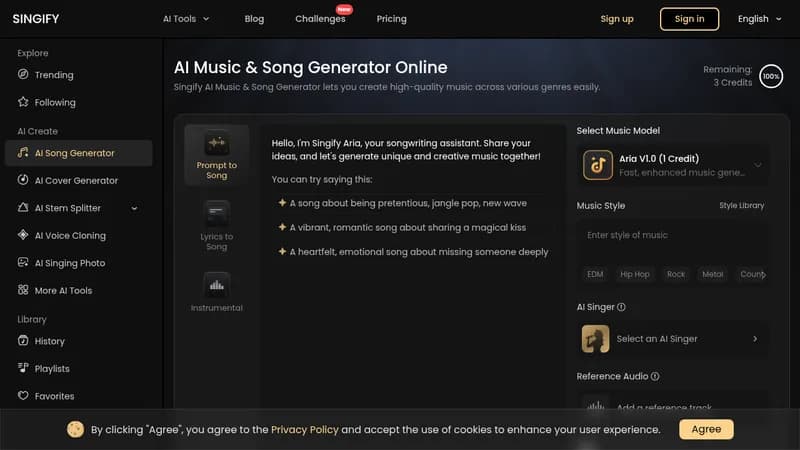Screen dimensions: 800x450
Task: Click the History icon in Library
Action: pos(23,341)
